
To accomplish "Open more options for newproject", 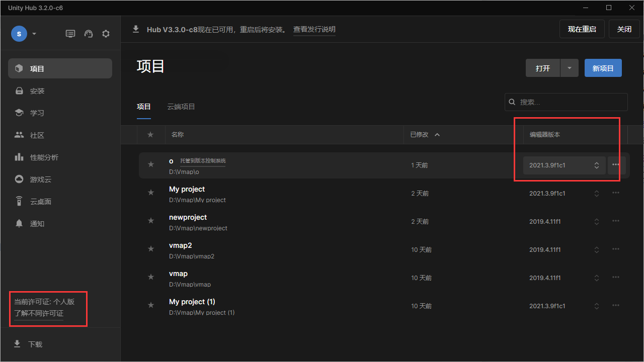I will 616,221.
